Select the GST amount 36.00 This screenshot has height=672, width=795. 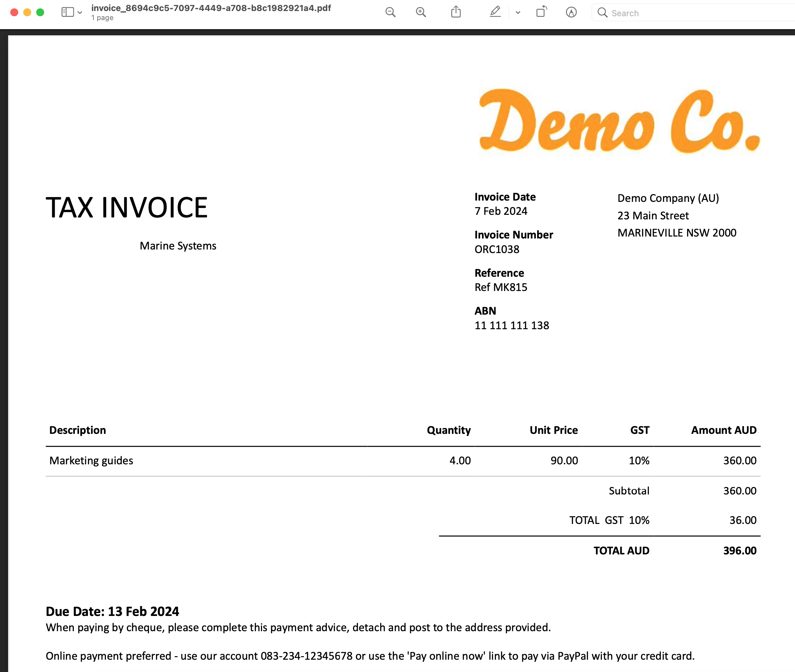coord(743,520)
